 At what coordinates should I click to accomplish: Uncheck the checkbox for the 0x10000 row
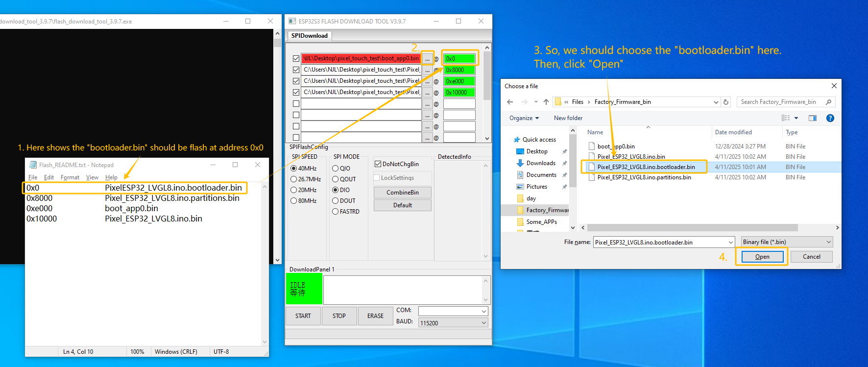click(296, 92)
